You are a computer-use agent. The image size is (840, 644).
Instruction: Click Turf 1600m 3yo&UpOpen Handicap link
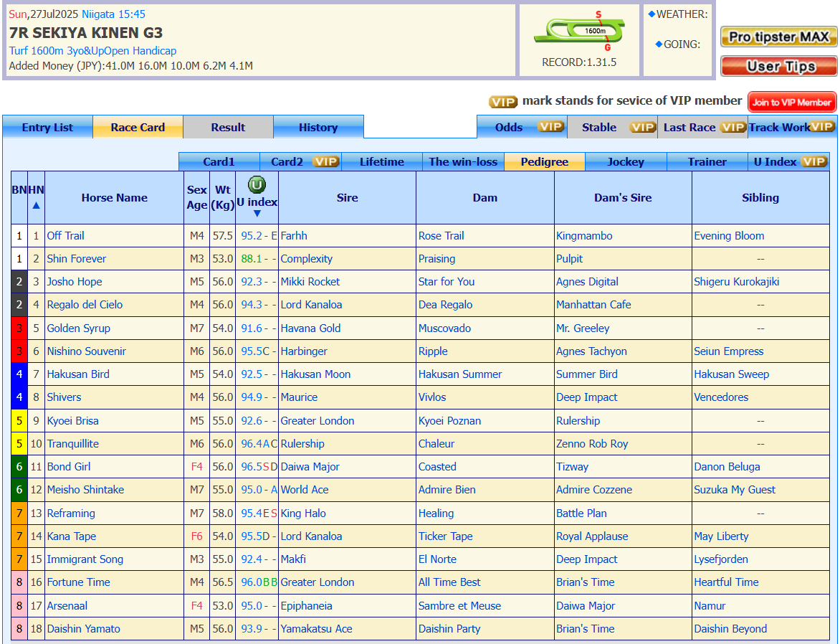point(92,51)
